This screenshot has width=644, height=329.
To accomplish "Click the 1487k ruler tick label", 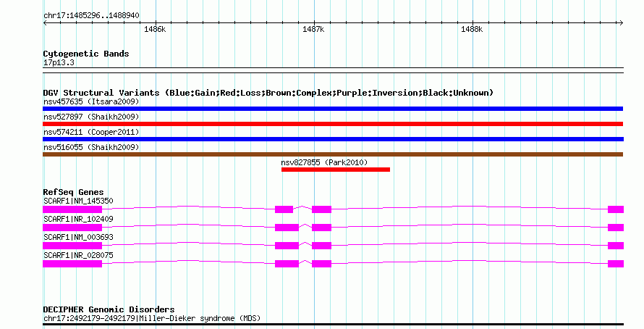I will click(313, 29).
